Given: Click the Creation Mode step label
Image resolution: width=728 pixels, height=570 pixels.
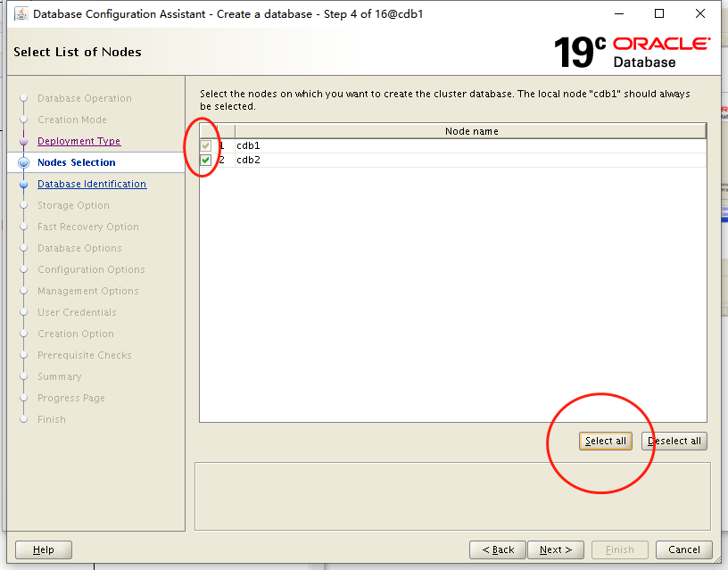Looking at the screenshot, I should tap(72, 120).
